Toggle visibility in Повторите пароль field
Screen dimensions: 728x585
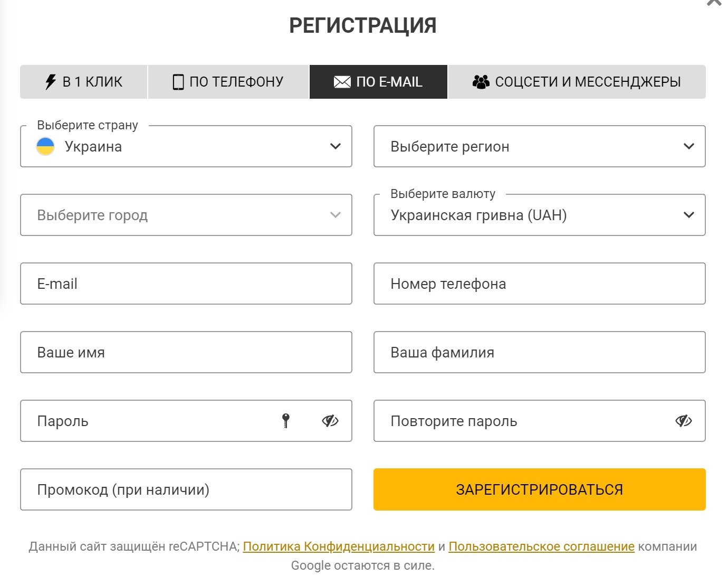pos(684,421)
